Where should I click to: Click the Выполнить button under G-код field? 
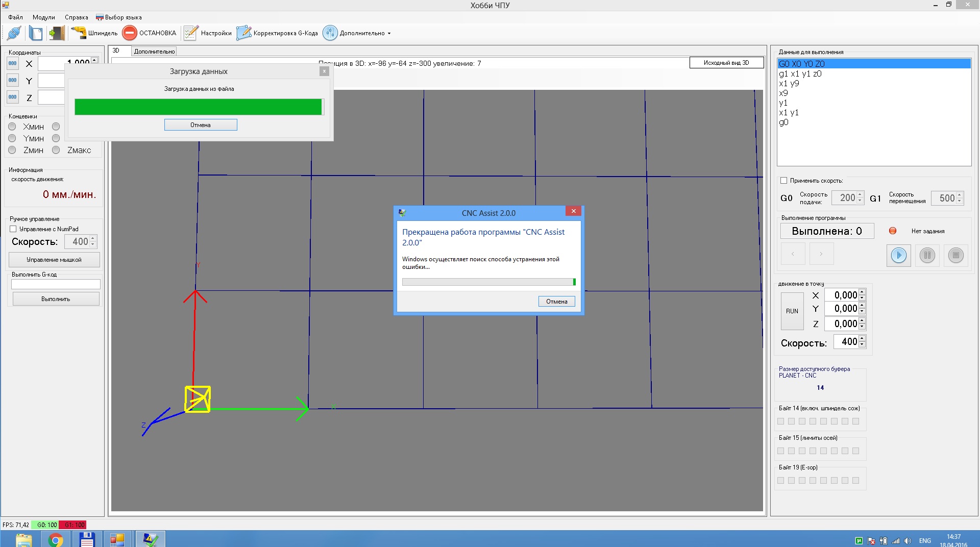[x=56, y=299]
